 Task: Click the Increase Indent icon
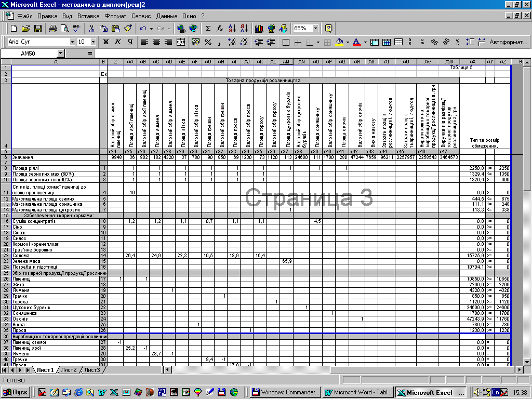(271, 42)
